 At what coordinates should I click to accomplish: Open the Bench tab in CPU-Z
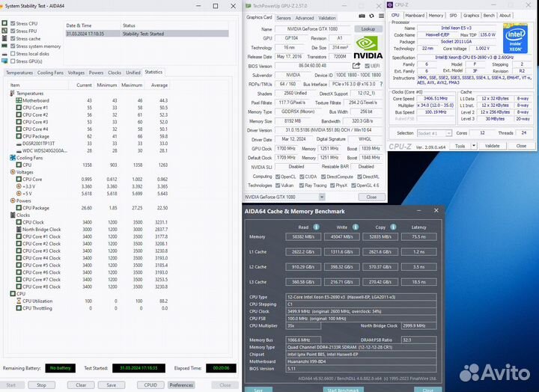coord(489,16)
